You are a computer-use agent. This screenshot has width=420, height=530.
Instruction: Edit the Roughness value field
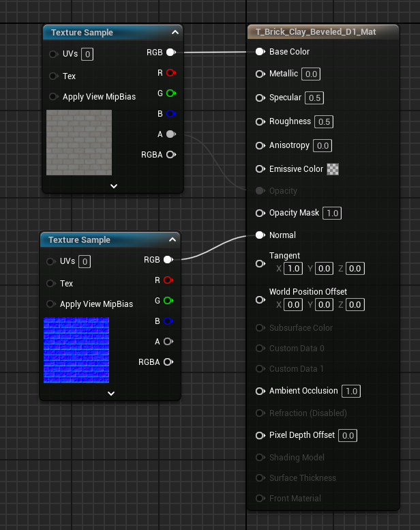tap(324, 121)
